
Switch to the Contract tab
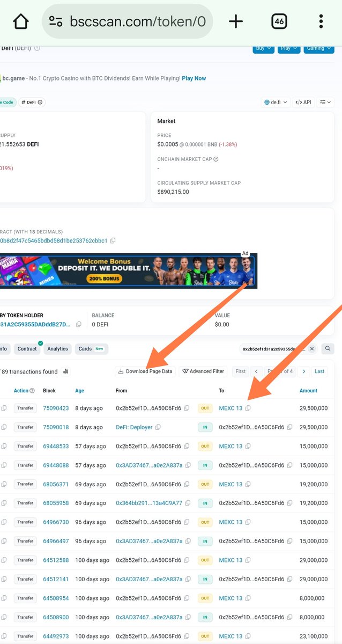pos(27,349)
